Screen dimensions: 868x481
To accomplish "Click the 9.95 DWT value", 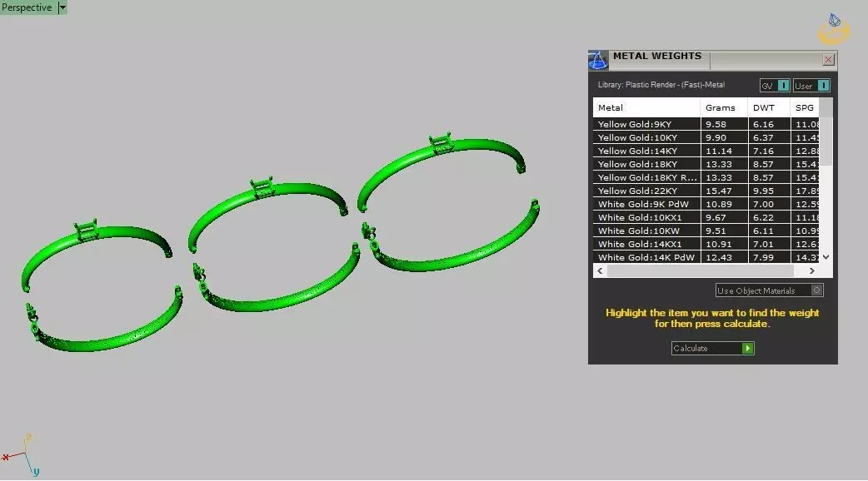I will (763, 191).
